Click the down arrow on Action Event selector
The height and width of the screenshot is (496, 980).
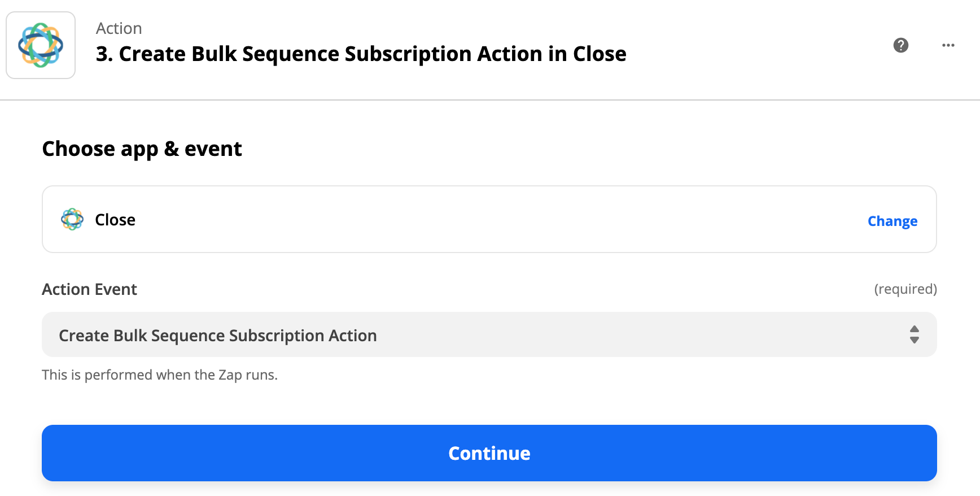pos(915,340)
